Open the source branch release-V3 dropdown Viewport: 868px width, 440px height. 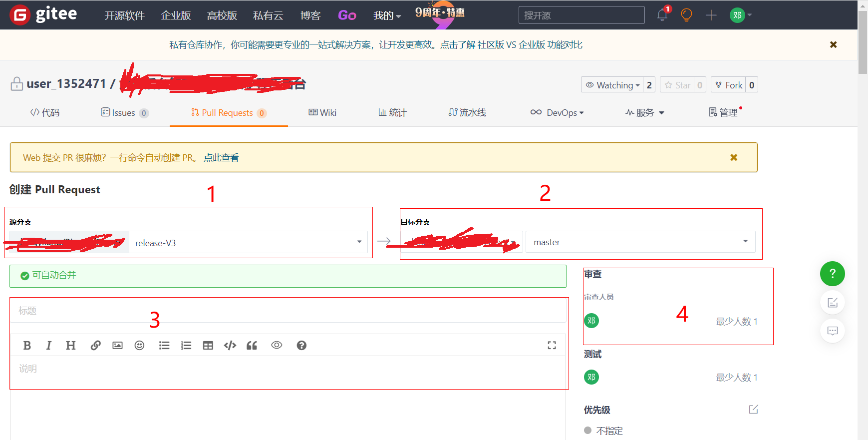(x=248, y=242)
